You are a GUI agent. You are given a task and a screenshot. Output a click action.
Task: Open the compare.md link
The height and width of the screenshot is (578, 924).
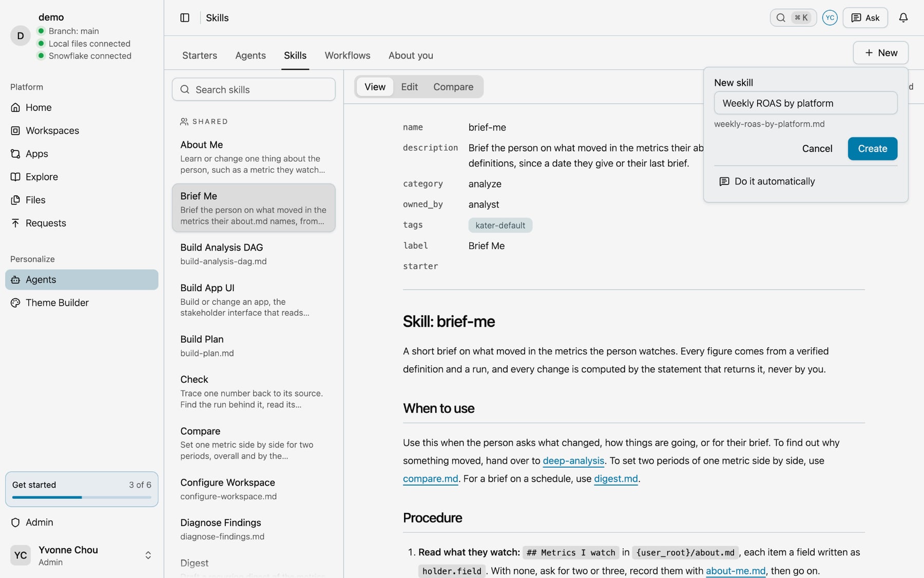click(430, 479)
